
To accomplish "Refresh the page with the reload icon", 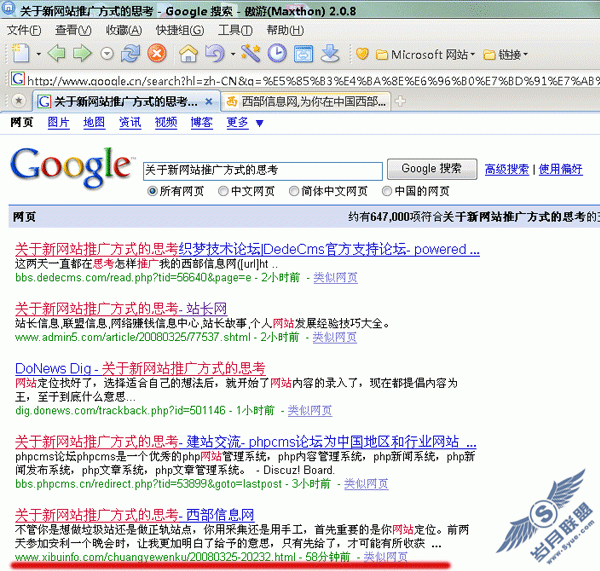I will 132,54.
